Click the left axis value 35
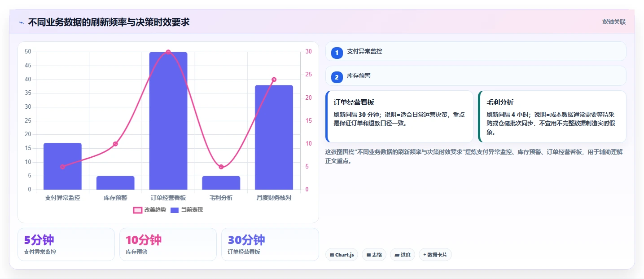644x279 pixels. (x=28, y=93)
